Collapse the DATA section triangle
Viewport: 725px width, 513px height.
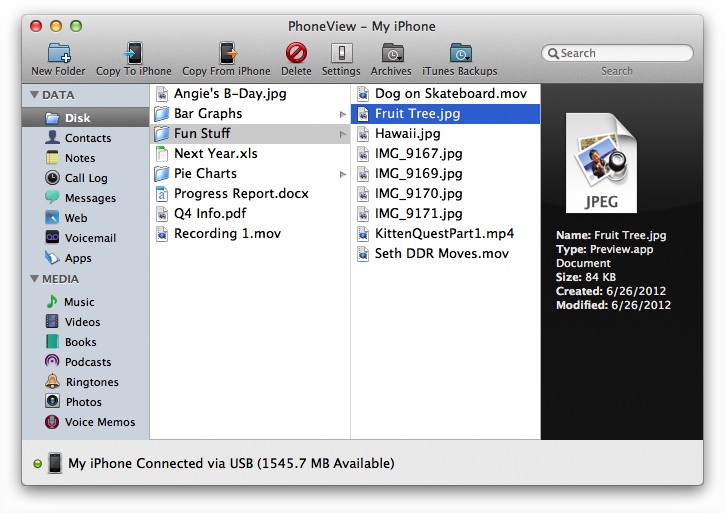pos(34,95)
